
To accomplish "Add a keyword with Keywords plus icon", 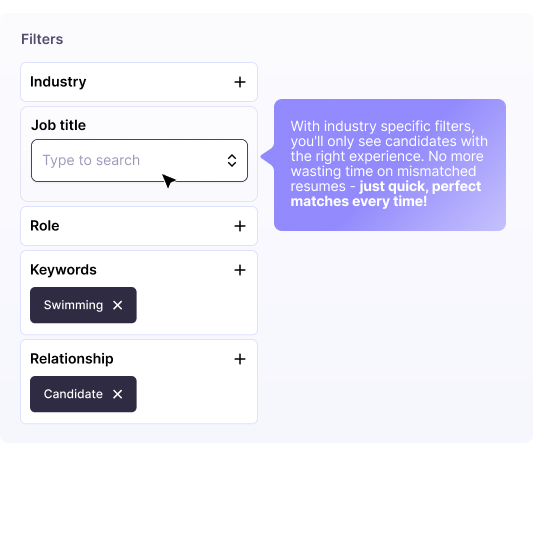I will click(x=240, y=270).
